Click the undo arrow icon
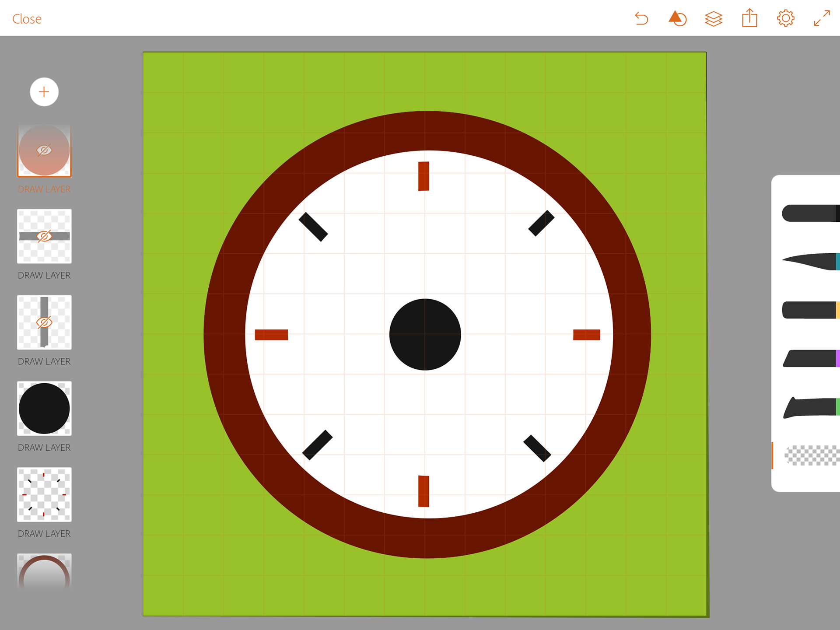 (641, 19)
